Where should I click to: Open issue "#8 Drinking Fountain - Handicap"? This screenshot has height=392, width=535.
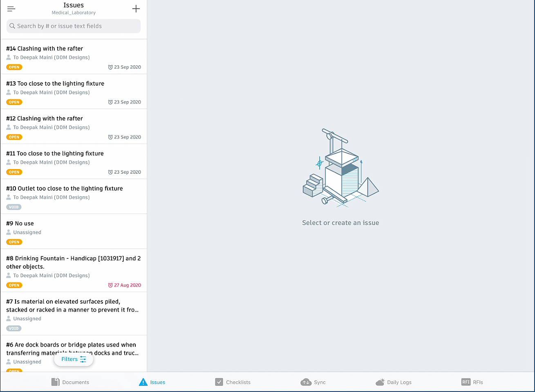coord(74,271)
